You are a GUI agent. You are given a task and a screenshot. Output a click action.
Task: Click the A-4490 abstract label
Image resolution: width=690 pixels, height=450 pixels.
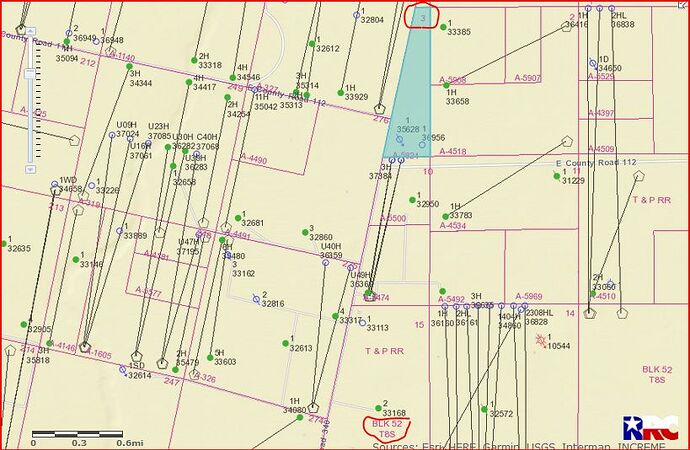click(253, 159)
